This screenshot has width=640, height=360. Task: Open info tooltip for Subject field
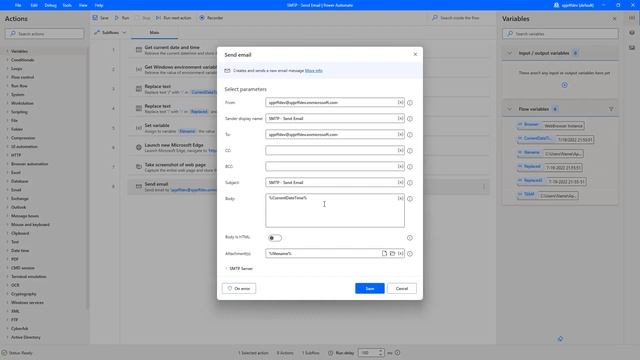click(410, 183)
